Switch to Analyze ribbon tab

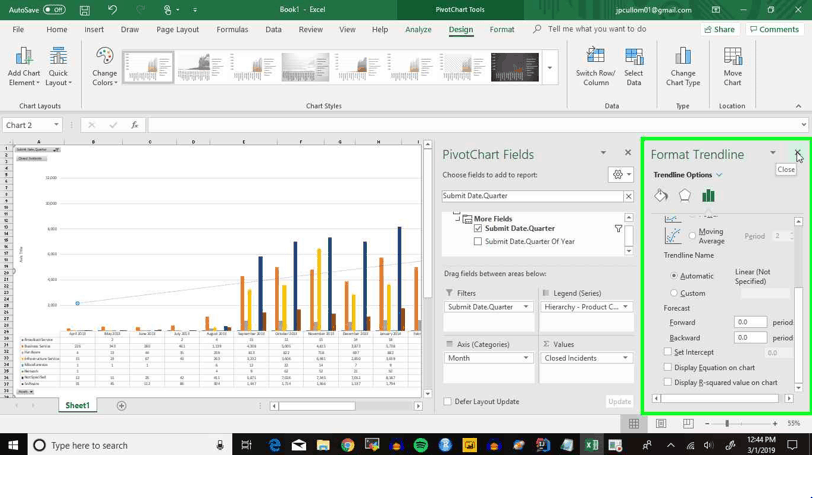pyautogui.click(x=418, y=29)
